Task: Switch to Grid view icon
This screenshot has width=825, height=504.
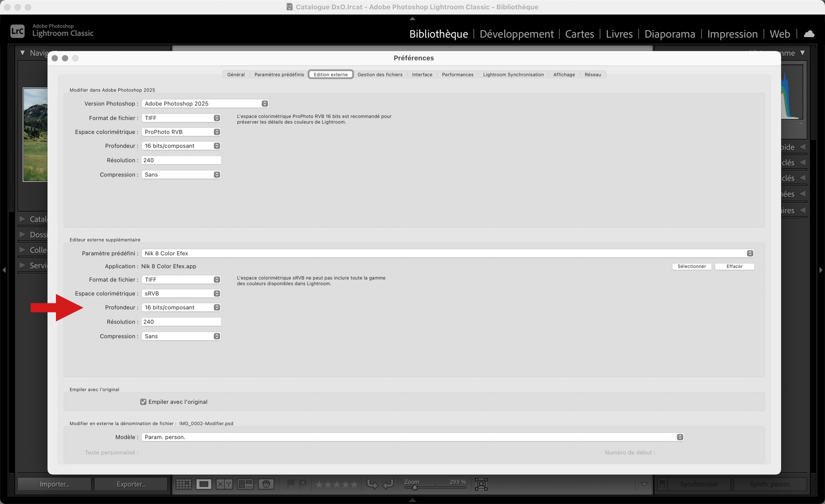Action: (x=184, y=484)
